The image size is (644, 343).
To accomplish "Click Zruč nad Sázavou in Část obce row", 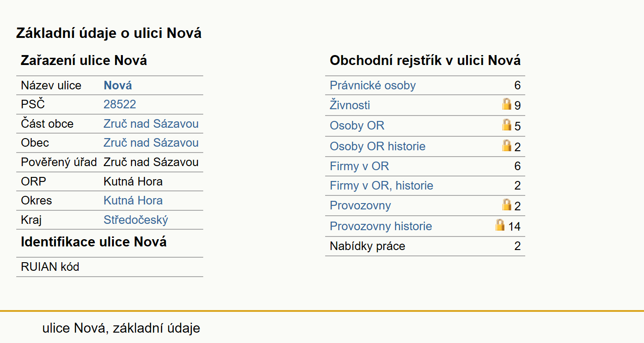I will [151, 124].
